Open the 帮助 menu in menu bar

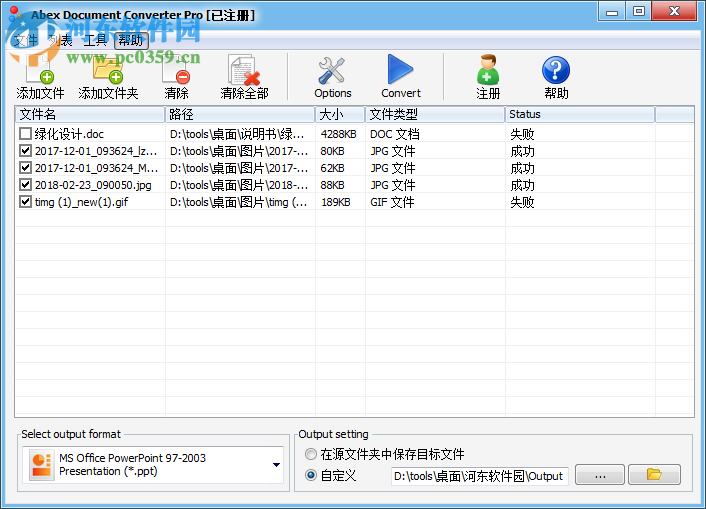131,41
